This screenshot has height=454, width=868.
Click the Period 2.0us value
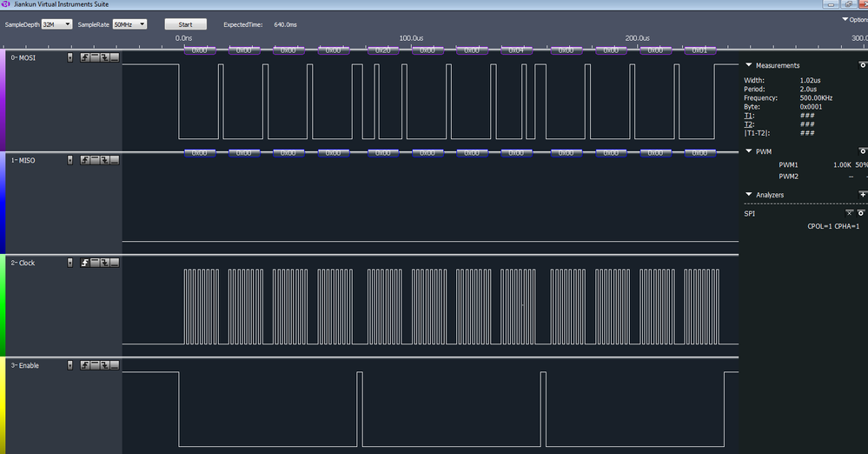[808, 90]
